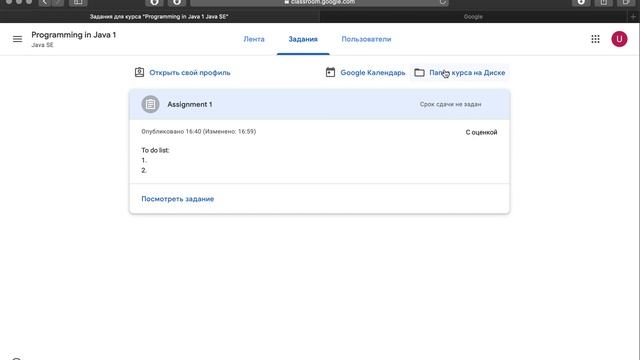Open the Google apps grid

[595, 39]
